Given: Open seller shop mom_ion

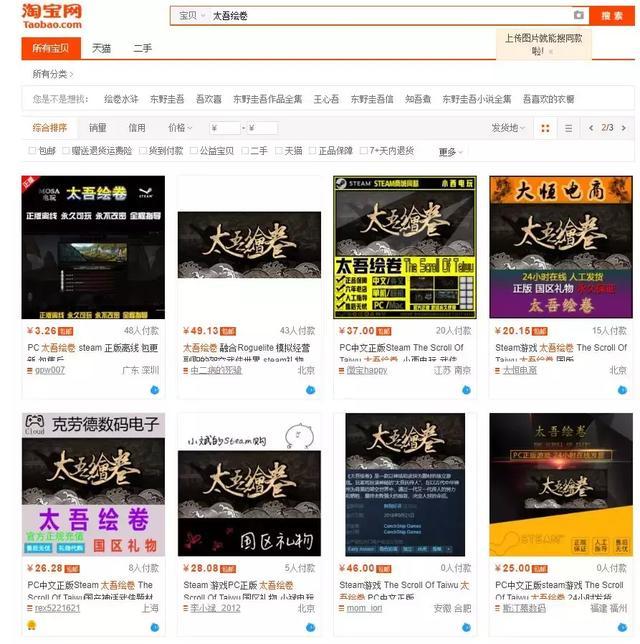Looking at the screenshot, I should 364,608.
